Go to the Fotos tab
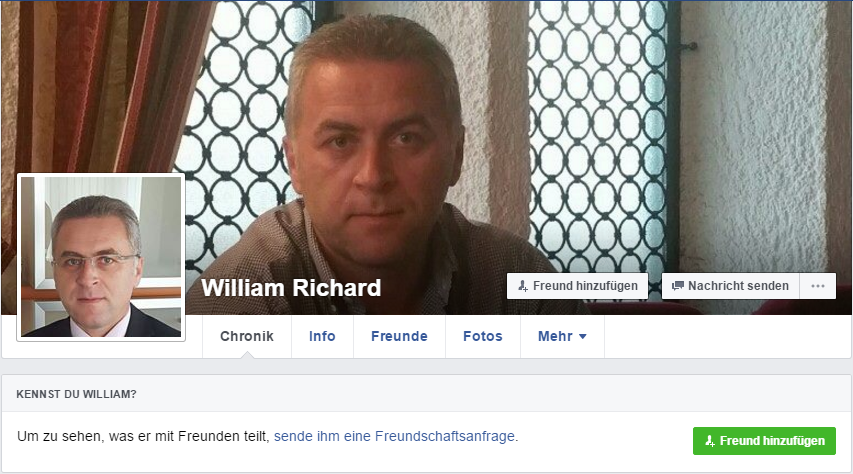The image size is (853, 474). [x=483, y=336]
